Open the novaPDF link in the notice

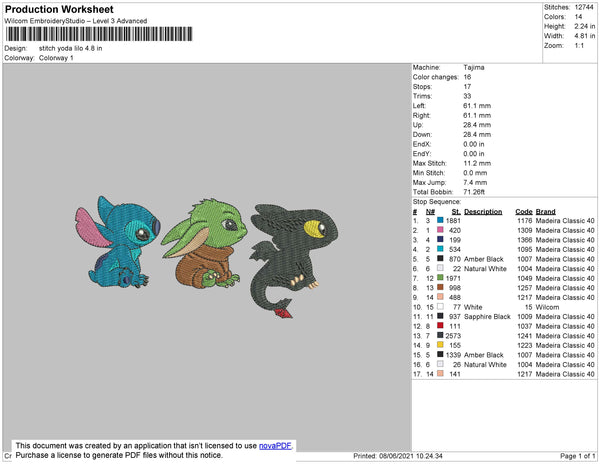click(x=275, y=446)
